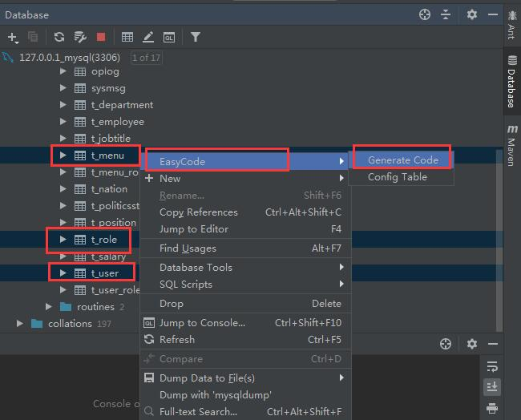Choose Dump with 'mysqldump' entry
Viewport: 521px width, 420px height.
[x=246, y=395]
